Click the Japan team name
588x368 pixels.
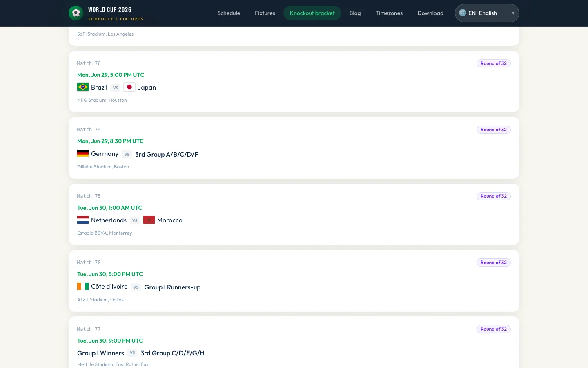tap(147, 88)
